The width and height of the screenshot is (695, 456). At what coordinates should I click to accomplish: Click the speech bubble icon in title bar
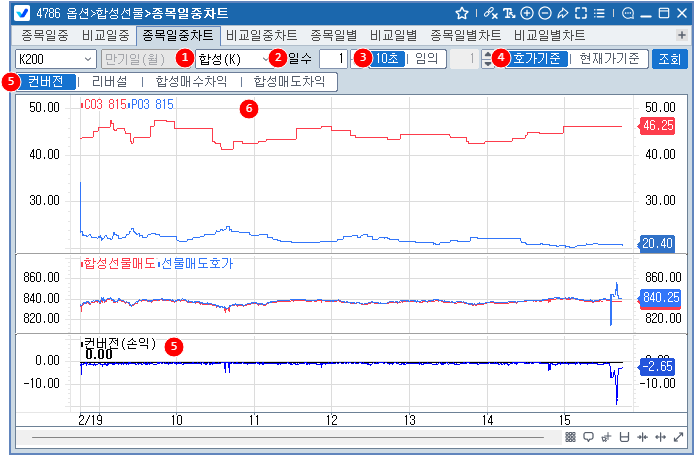[627, 14]
